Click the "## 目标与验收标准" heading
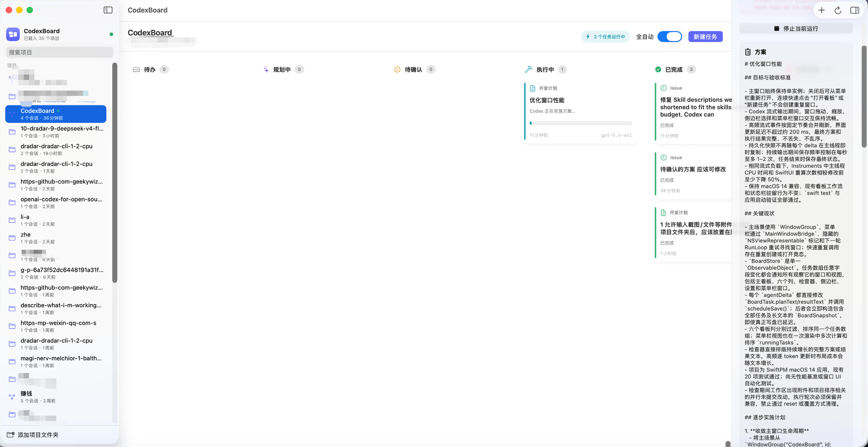This screenshot has height=447, width=868. click(x=768, y=78)
